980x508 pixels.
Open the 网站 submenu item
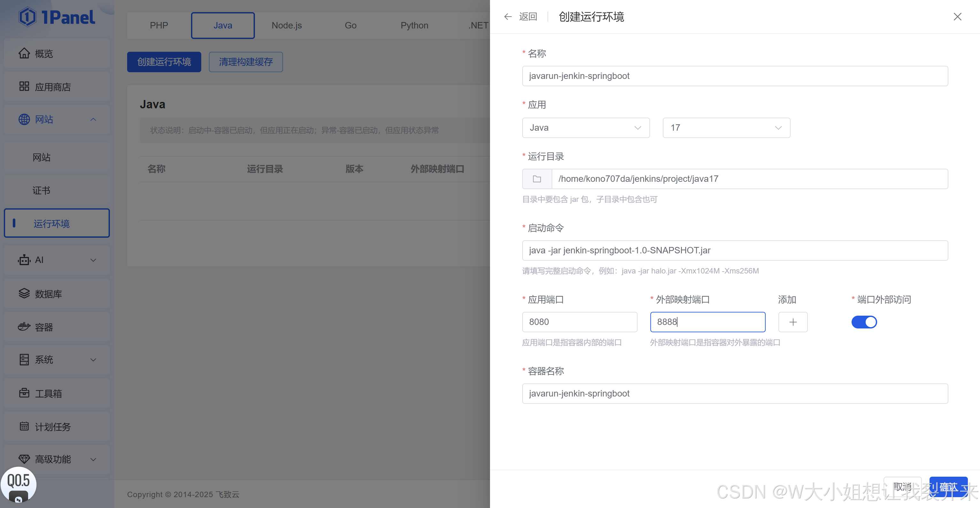57,157
